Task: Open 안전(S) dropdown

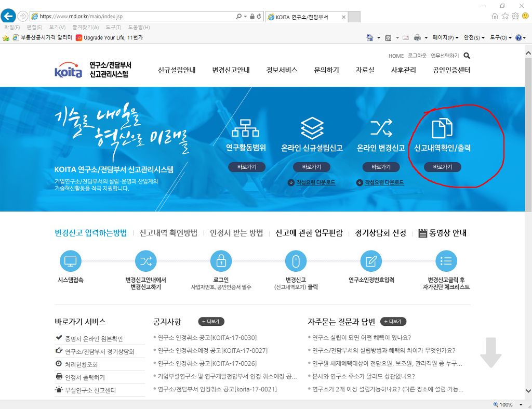Action: click(x=474, y=37)
